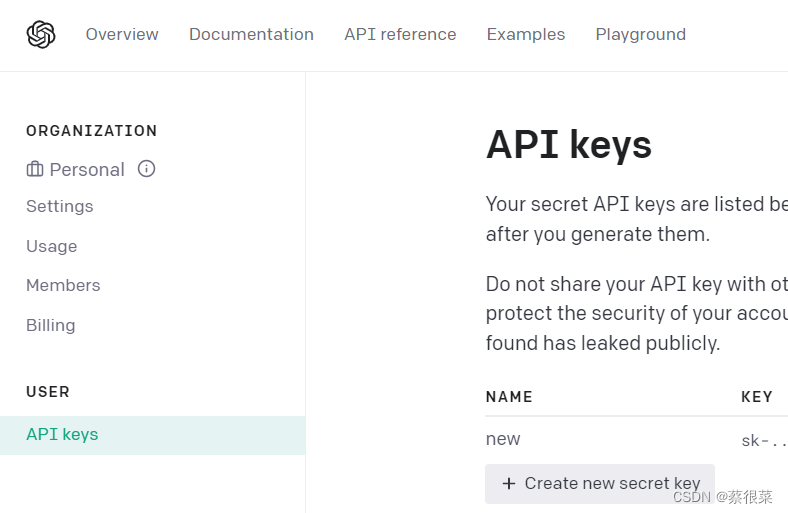Open the Playground tab
This screenshot has width=788, height=513.
pyautogui.click(x=640, y=35)
